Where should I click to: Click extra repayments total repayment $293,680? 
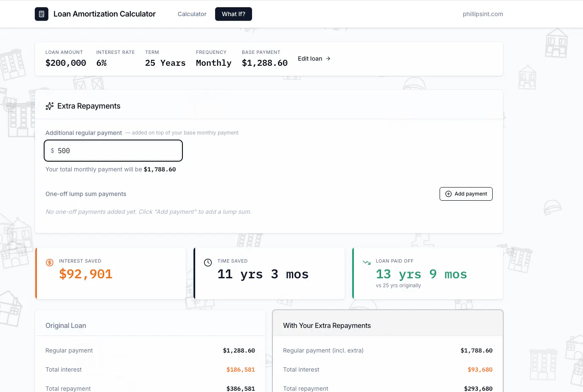(x=478, y=389)
